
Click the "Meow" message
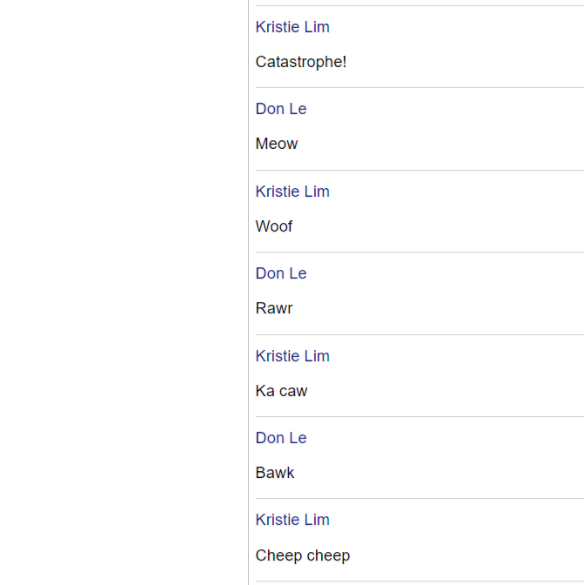pos(277,144)
